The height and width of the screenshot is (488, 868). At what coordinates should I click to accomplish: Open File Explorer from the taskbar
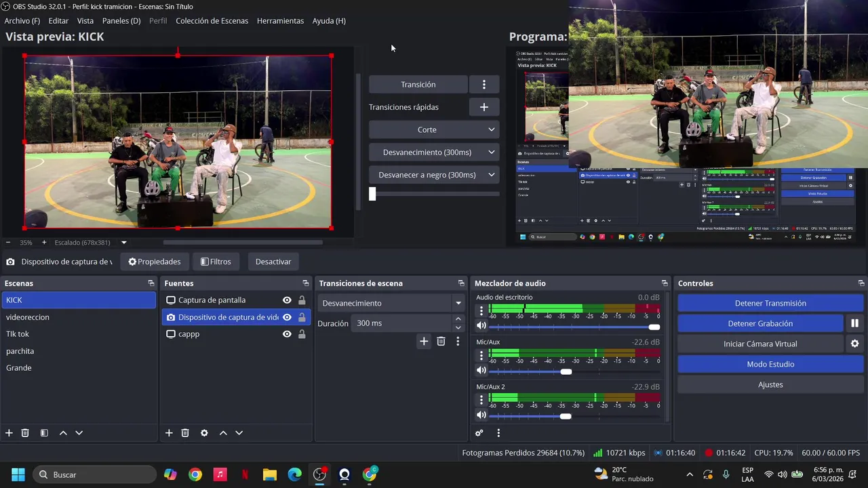coord(270,474)
